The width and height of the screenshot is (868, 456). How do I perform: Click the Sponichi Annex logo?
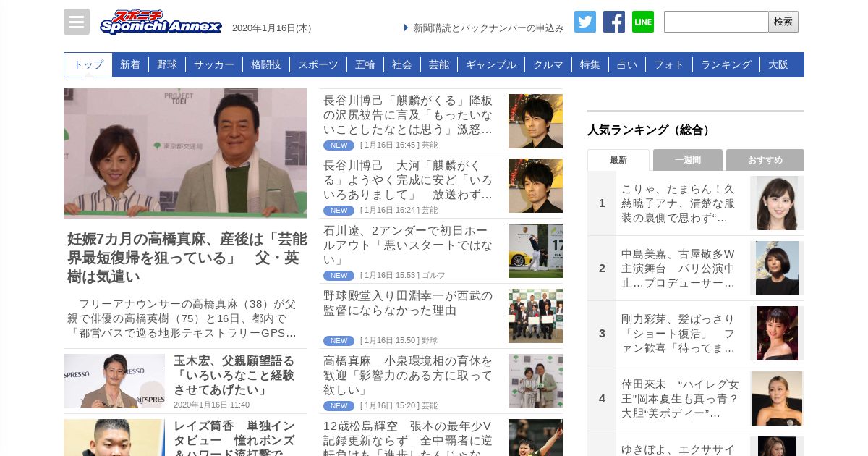click(x=161, y=22)
